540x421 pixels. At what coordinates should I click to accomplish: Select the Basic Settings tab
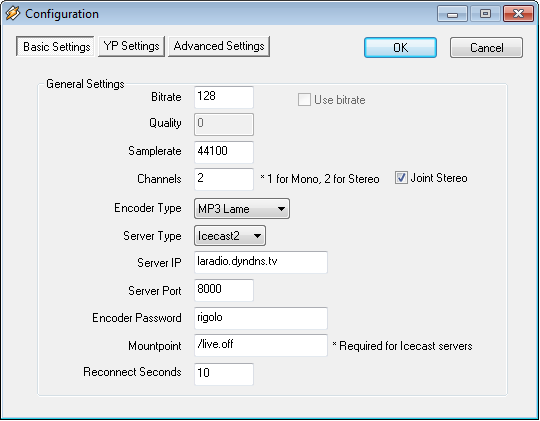55,46
